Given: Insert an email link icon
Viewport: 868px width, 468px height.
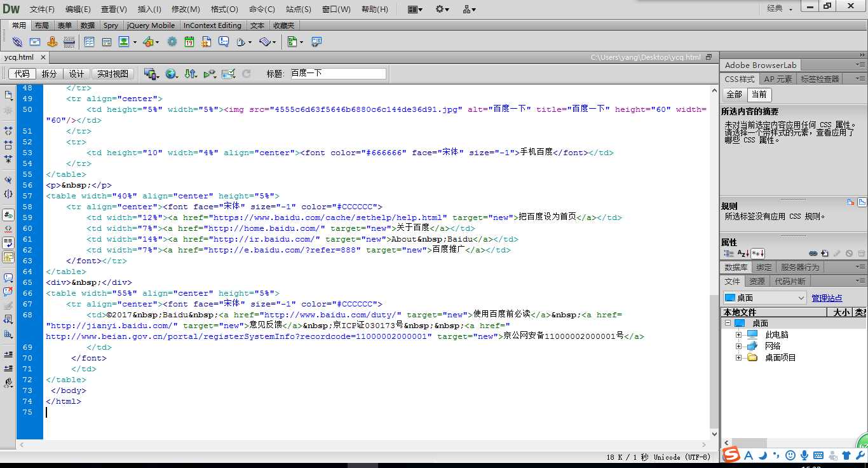Looking at the screenshot, I should (35, 42).
